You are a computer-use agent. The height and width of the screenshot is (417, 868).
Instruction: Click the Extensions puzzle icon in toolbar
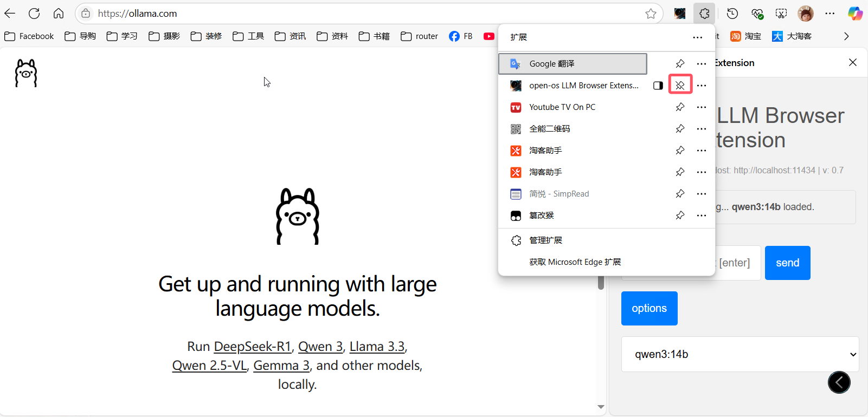[x=704, y=14]
